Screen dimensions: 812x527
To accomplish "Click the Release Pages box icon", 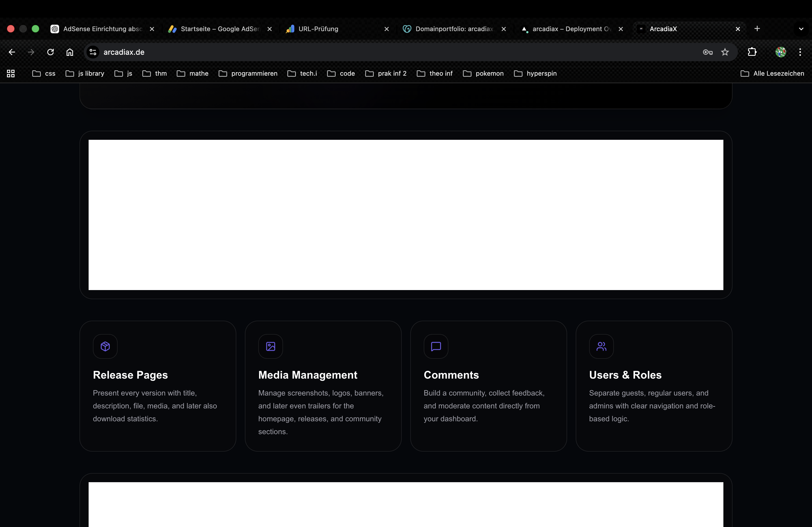I will 105,346.
